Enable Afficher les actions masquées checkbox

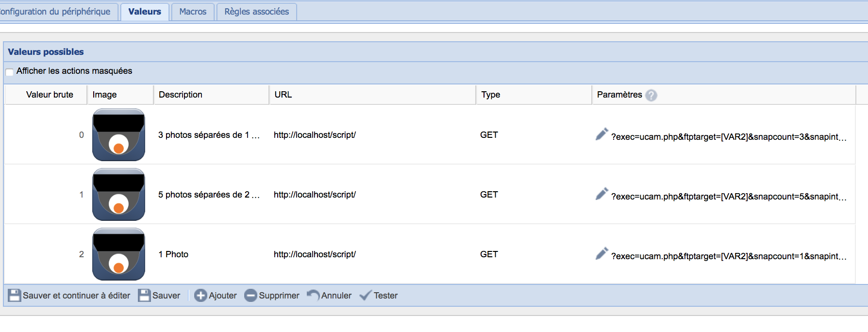point(10,72)
